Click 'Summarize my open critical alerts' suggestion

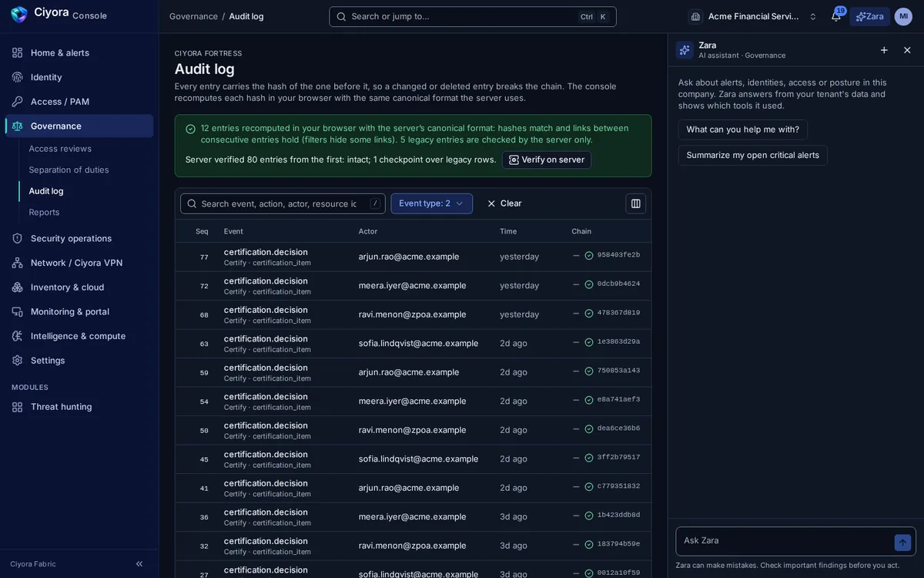coord(753,155)
